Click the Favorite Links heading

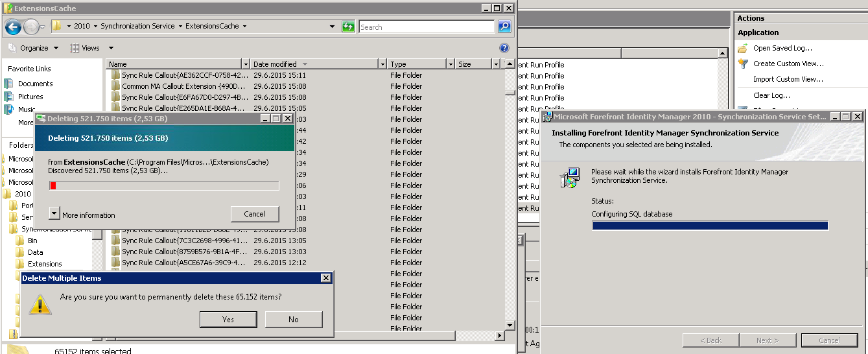click(29, 69)
